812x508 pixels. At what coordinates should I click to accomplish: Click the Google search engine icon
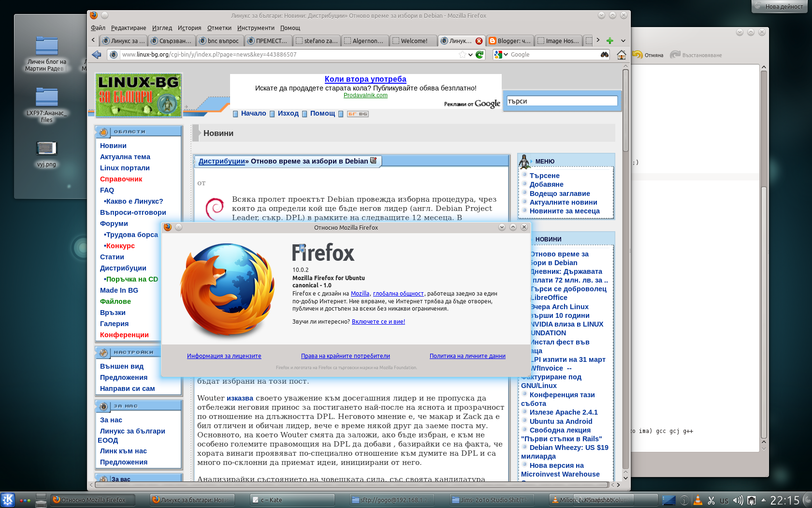(498, 55)
